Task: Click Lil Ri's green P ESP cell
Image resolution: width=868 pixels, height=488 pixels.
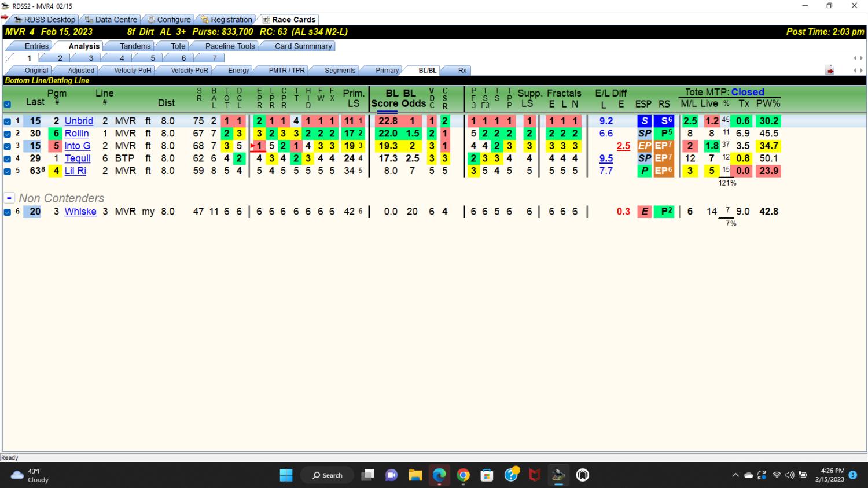Action: (x=644, y=171)
